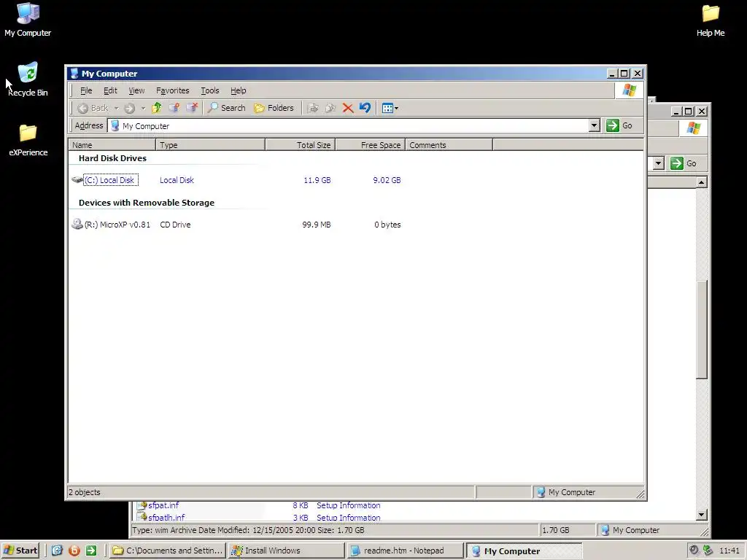
Task: Open the Views dropdown button
Action: (390, 108)
